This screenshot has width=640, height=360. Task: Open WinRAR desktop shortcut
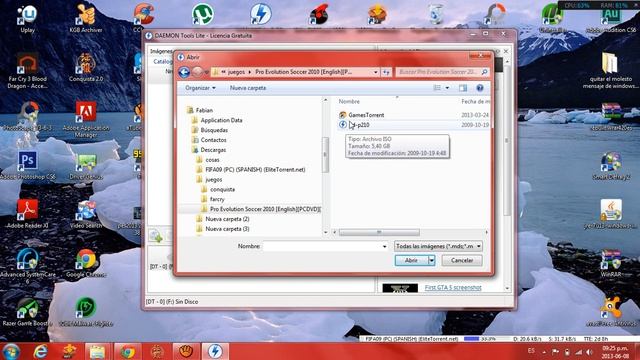point(611,263)
